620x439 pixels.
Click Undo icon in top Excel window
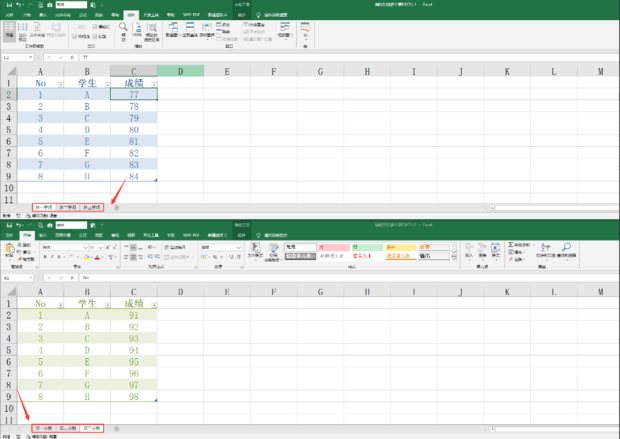18,5
